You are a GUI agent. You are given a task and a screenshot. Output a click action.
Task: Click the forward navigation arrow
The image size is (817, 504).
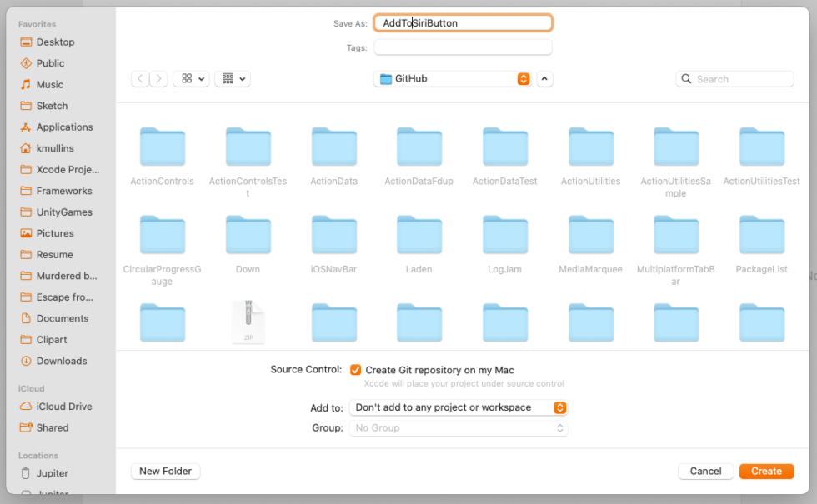tap(158, 78)
